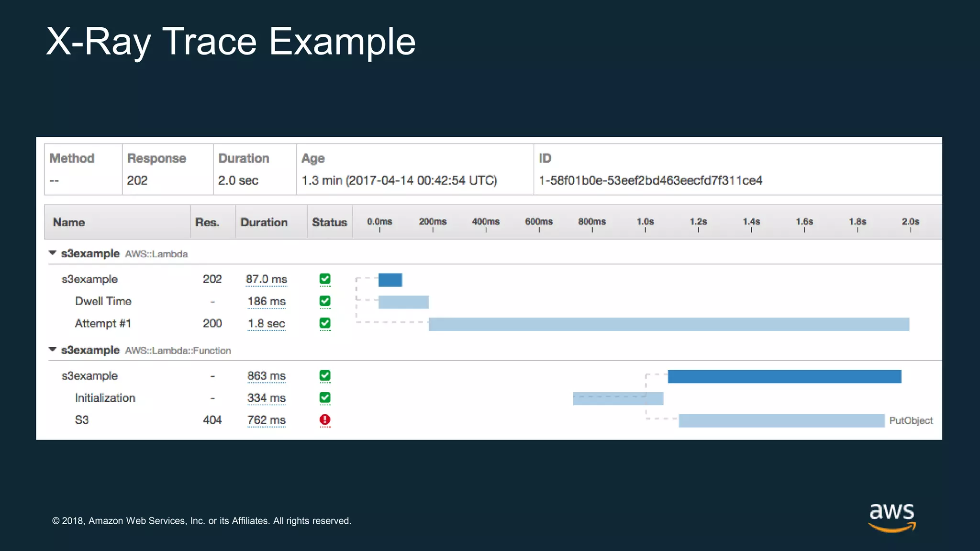Click the PutObject S3 timeline bar

pyautogui.click(x=781, y=421)
